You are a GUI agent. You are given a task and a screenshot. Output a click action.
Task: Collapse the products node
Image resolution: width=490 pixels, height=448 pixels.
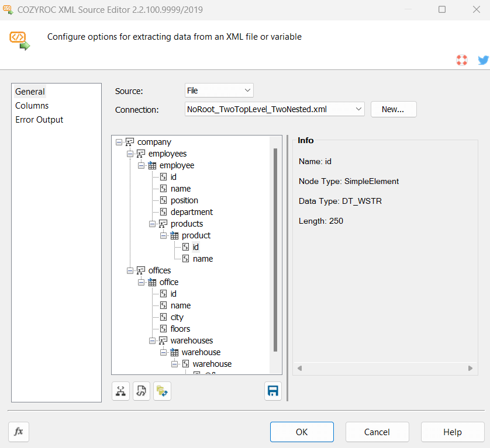[152, 224]
